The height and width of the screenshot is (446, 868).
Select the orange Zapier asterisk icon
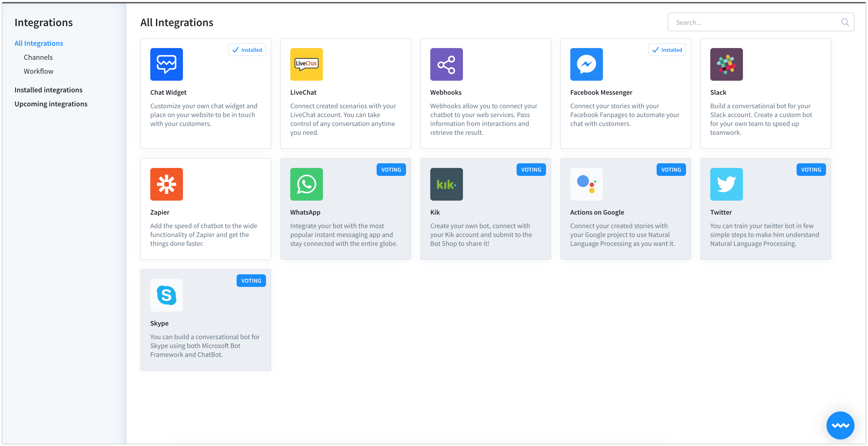(x=166, y=184)
